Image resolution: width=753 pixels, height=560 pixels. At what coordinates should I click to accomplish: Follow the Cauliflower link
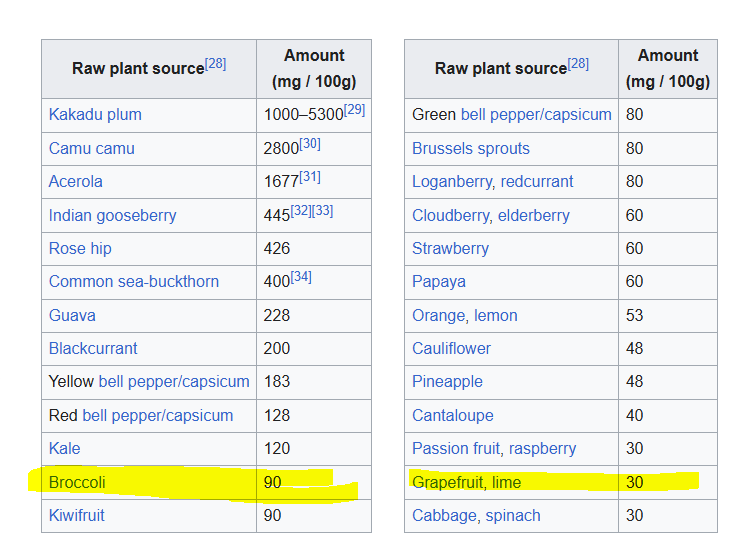[451, 348]
